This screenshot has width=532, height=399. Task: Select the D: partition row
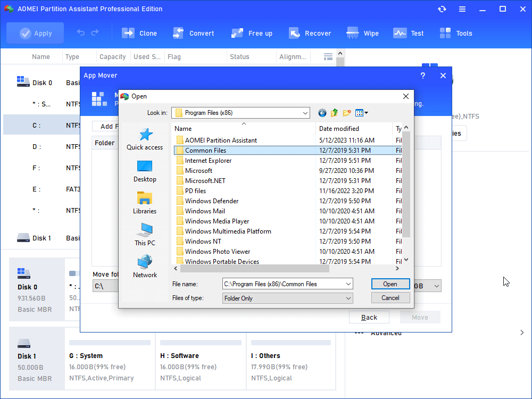click(x=42, y=147)
